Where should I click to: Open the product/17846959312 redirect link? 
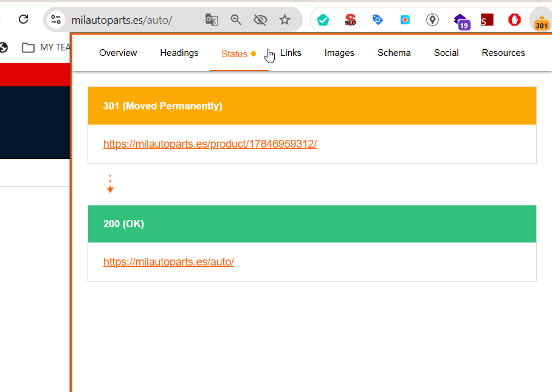point(210,144)
